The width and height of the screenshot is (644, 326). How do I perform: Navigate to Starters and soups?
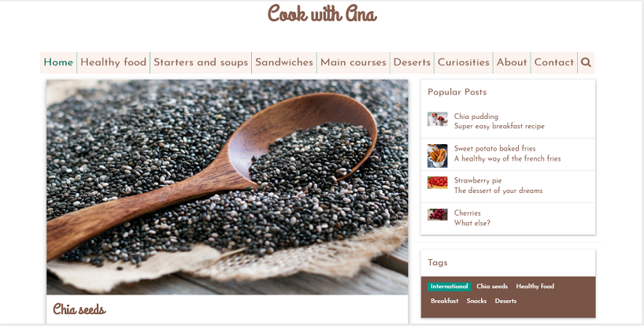point(201,62)
